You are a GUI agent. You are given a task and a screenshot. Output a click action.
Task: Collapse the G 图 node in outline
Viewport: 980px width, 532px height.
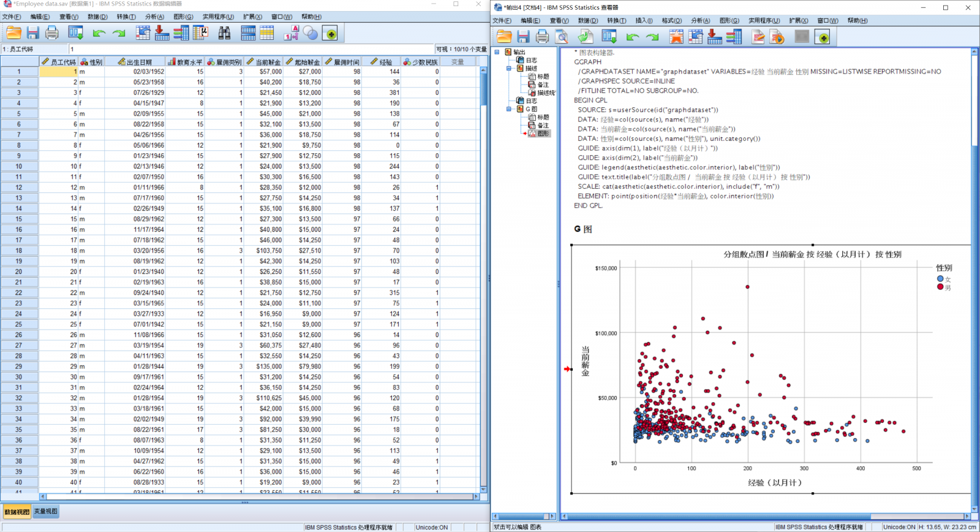coord(509,109)
